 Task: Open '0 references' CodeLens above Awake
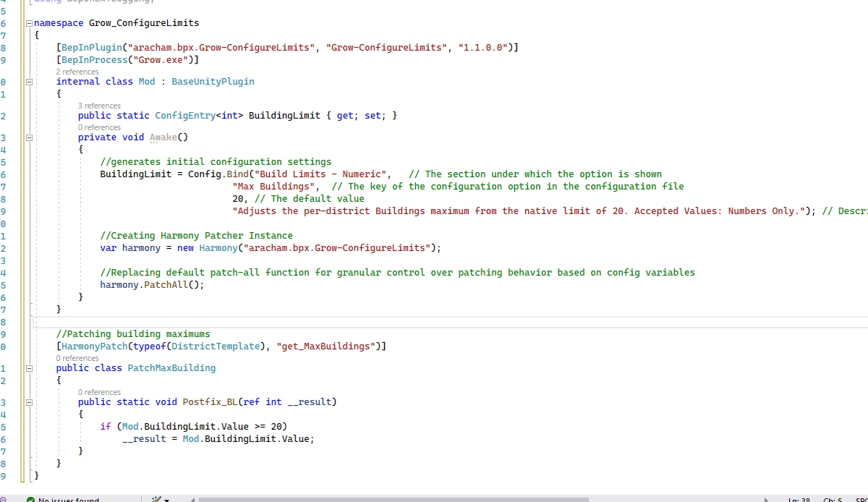99,127
